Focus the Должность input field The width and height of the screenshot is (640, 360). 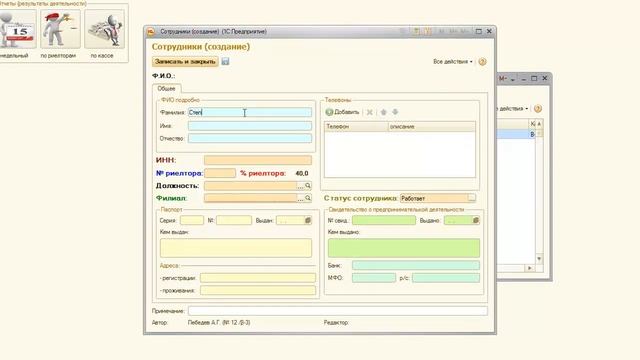(251, 186)
